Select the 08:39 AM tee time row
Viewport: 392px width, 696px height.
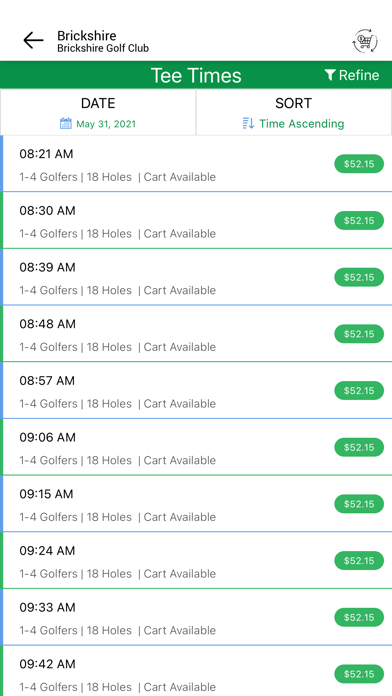pyautogui.click(x=196, y=277)
